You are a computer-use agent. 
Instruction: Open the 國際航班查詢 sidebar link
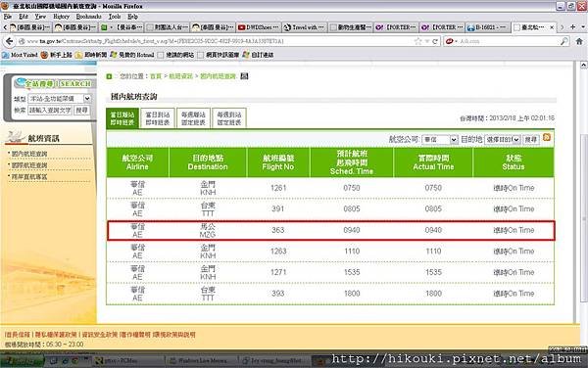coord(28,165)
